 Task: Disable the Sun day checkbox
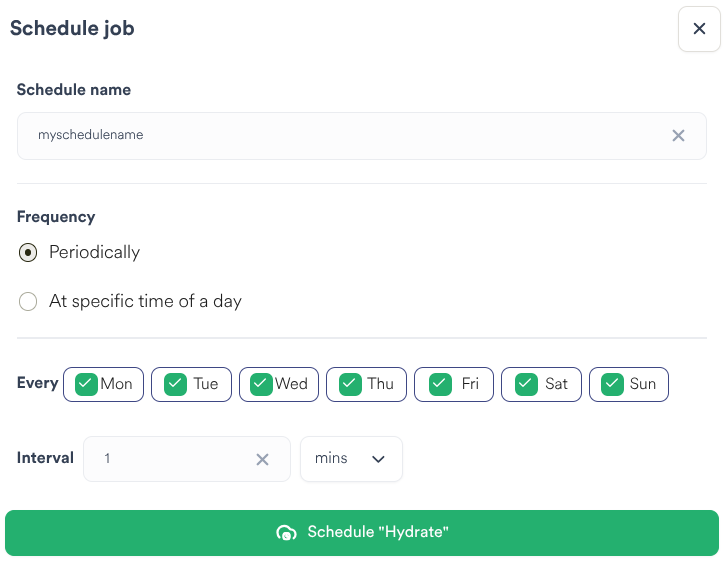[612, 384]
